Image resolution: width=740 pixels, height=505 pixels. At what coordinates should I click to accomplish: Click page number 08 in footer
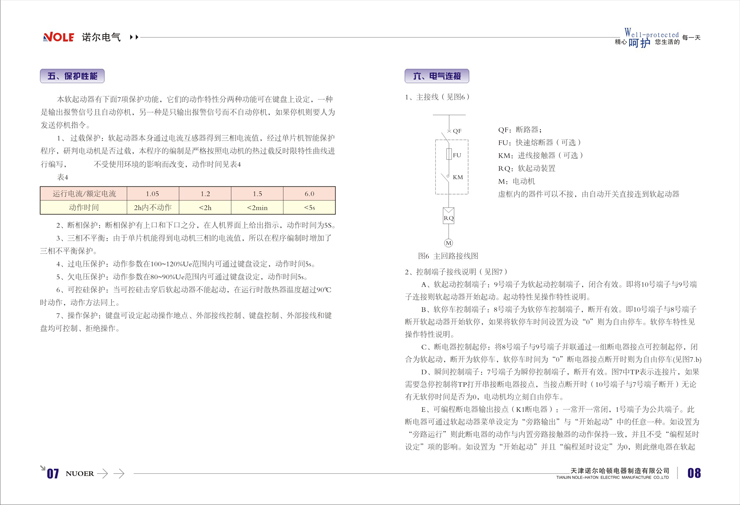[x=694, y=474]
